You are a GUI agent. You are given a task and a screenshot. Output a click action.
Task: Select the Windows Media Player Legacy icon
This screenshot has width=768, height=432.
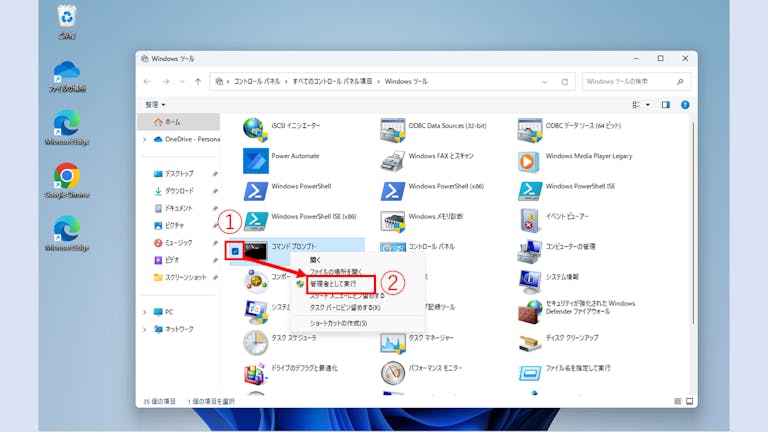528,161
